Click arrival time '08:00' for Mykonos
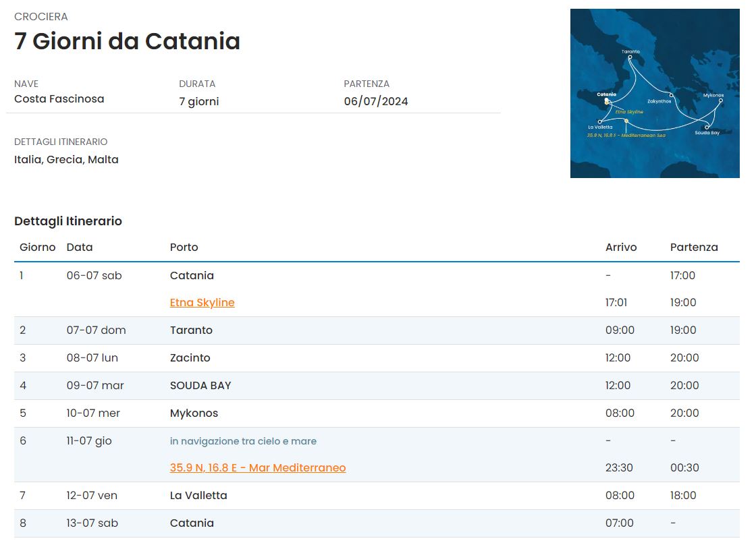The image size is (756, 547). (x=620, y=413)
